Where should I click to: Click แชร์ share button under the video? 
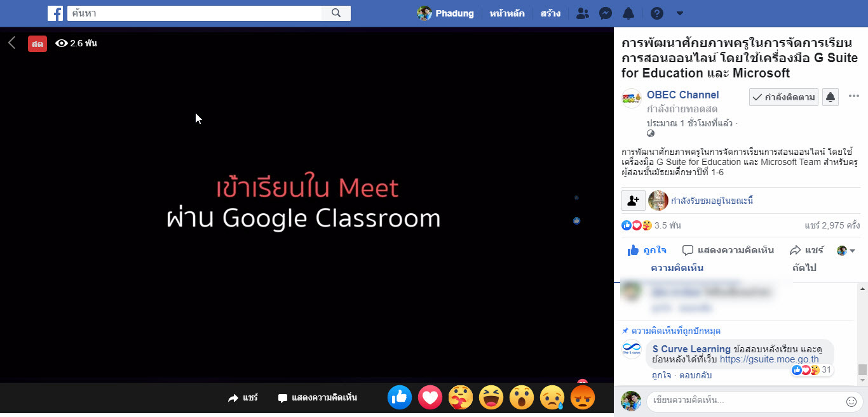(243, 398)
